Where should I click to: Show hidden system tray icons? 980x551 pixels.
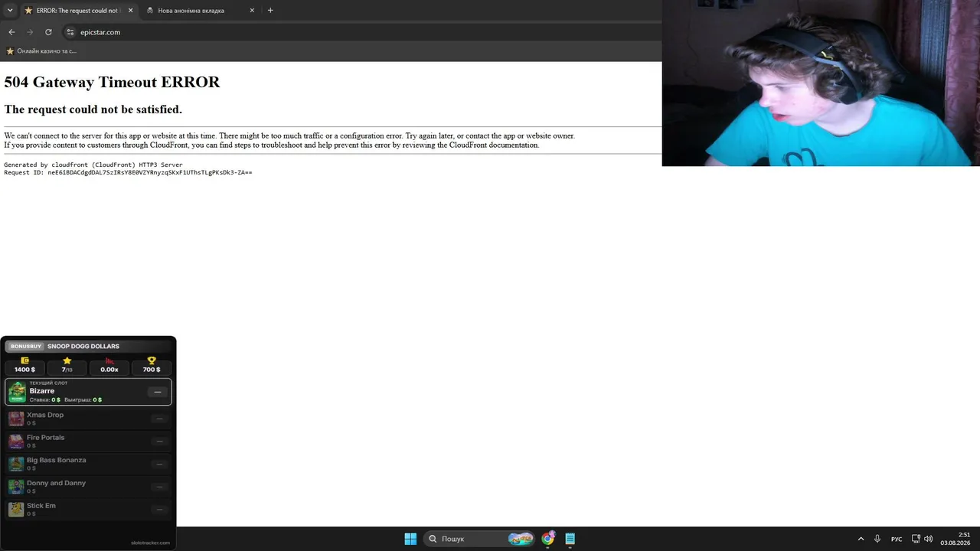tap(861, 539)
